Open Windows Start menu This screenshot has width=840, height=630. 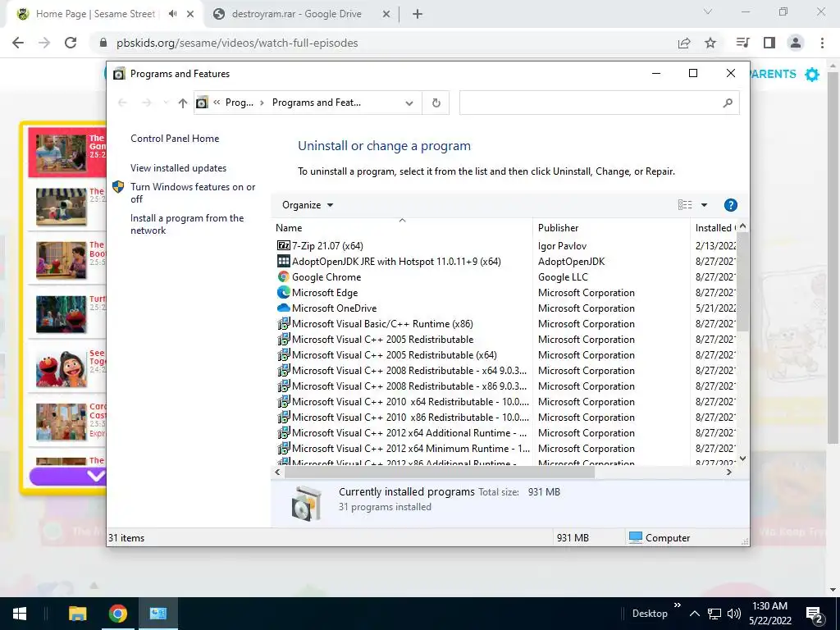coord(20,614)
